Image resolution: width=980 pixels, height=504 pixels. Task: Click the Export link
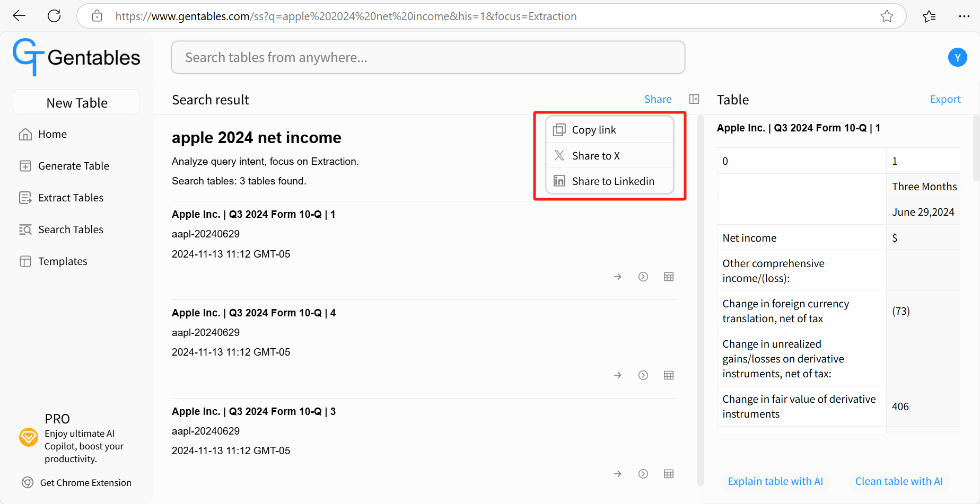click(945, 99)
